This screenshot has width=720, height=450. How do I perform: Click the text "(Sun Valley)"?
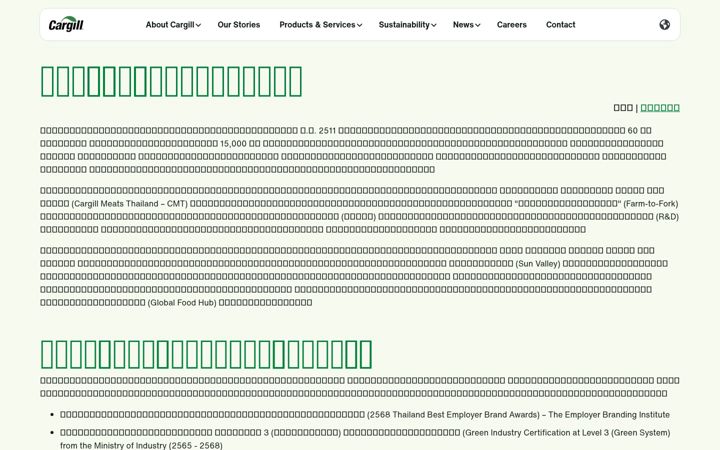click(538, 264)
